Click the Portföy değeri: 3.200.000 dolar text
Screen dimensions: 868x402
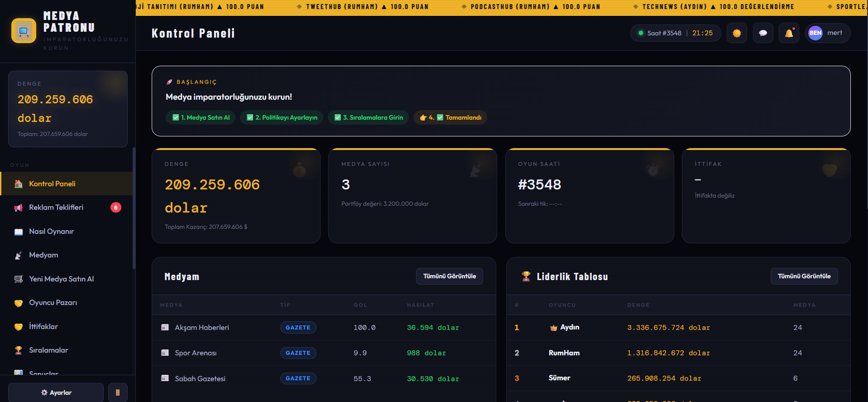click(385, 204)
